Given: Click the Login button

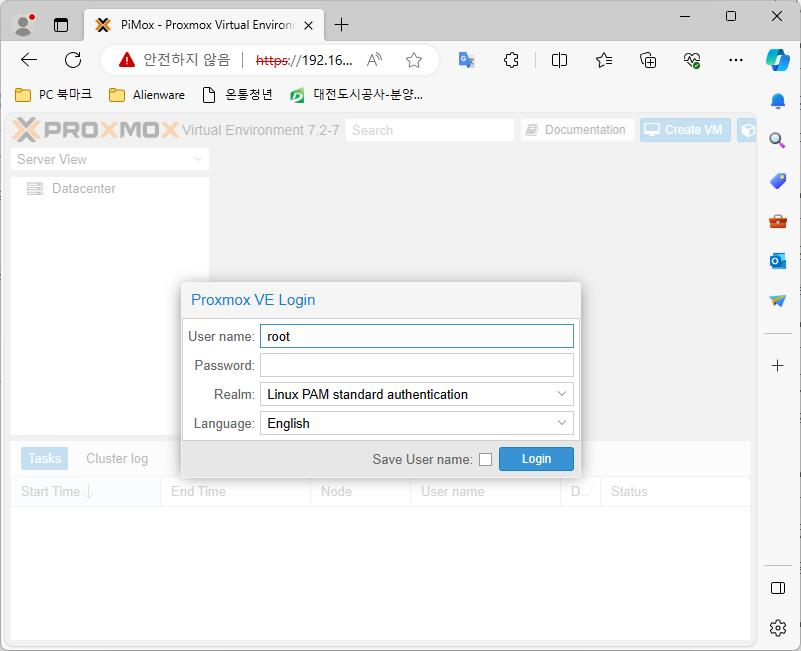Looking at the screenshot, I should coord(536,459).
